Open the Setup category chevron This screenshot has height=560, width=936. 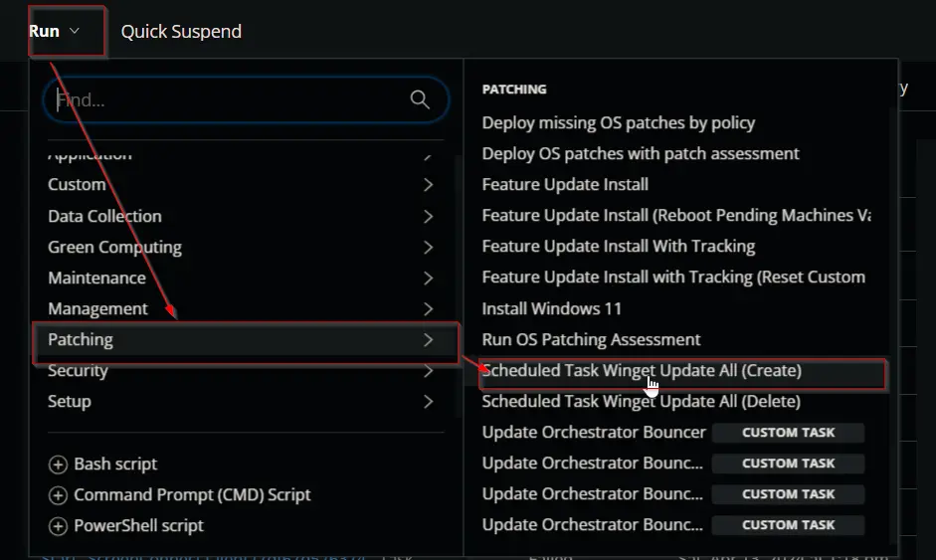(428, 402)
